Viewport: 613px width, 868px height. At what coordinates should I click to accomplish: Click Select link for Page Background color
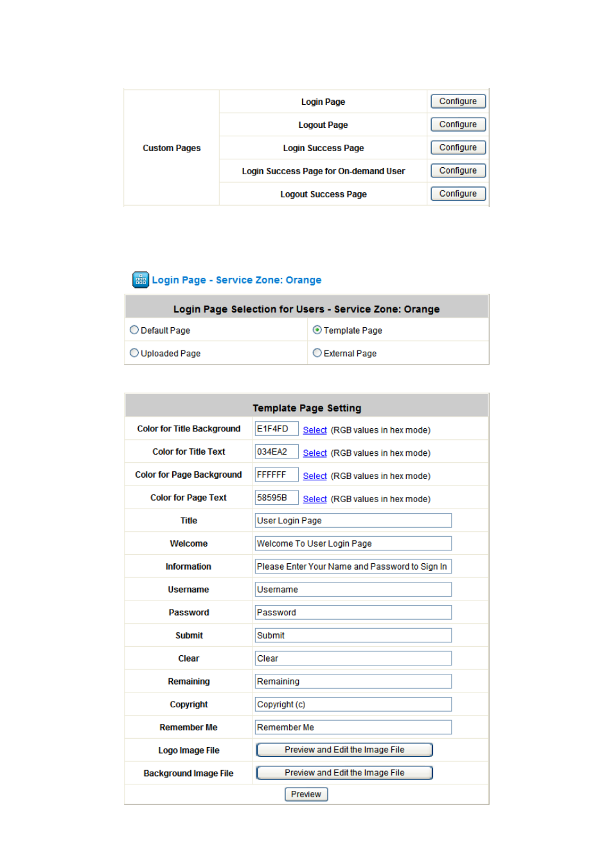click(x=315, y=476)
